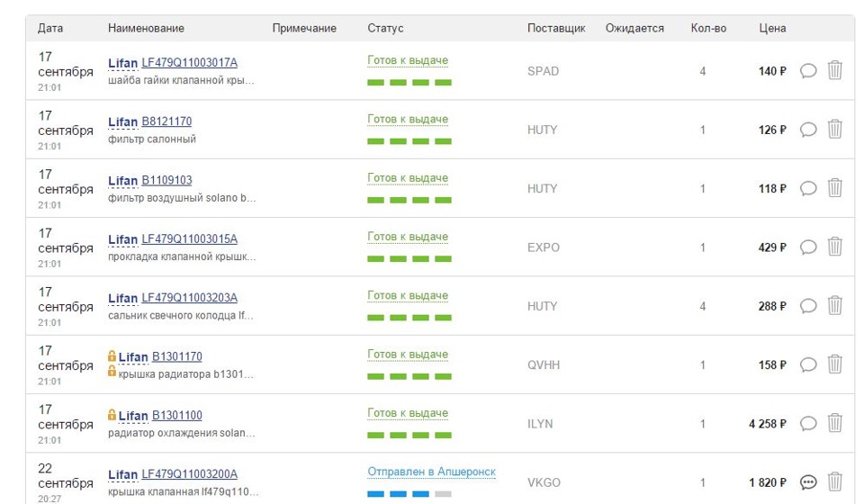Open comment bubble for B1301170 row
The height and width of the screenshot is (504, 864).
click(x=808, y=364)
